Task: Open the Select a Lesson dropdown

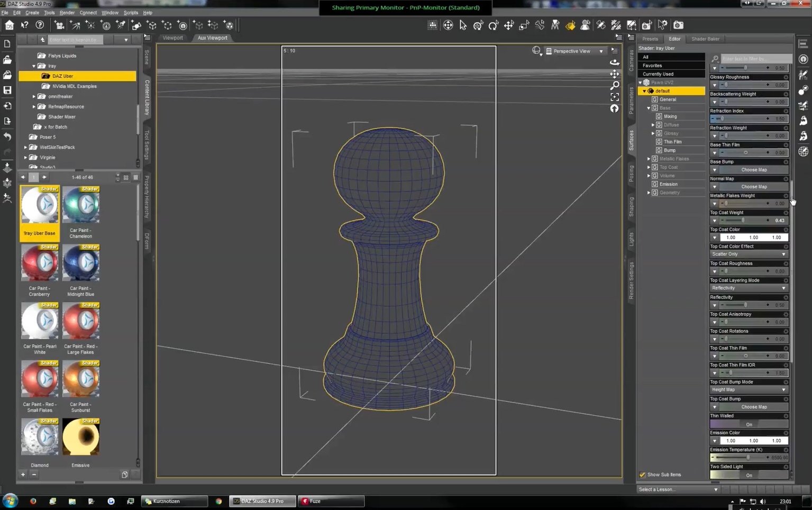Action: click(x=678, y=489)
